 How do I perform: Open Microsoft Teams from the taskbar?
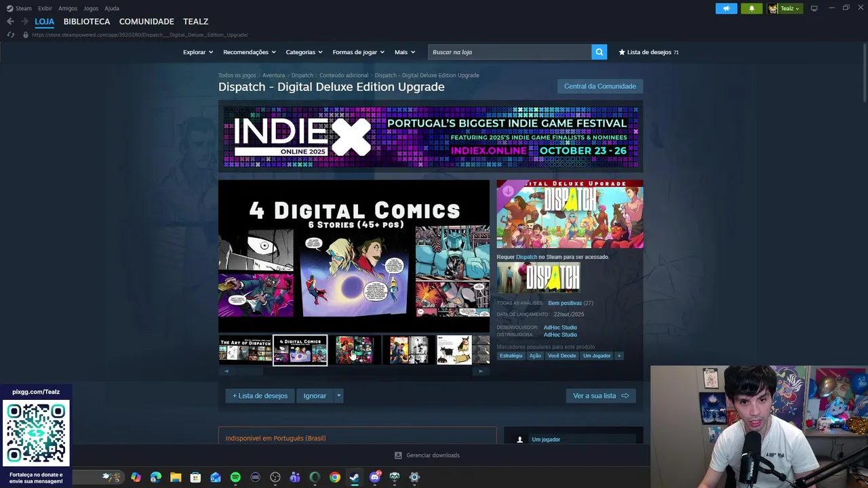[295, 477]
